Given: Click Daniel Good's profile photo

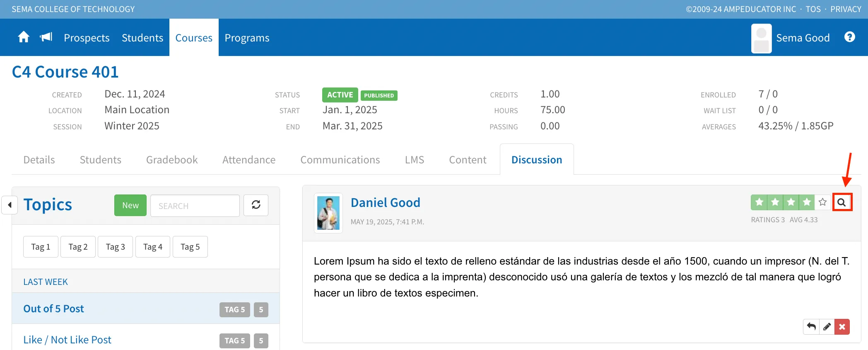Looking at the screenshot, I should pos(328,213).
